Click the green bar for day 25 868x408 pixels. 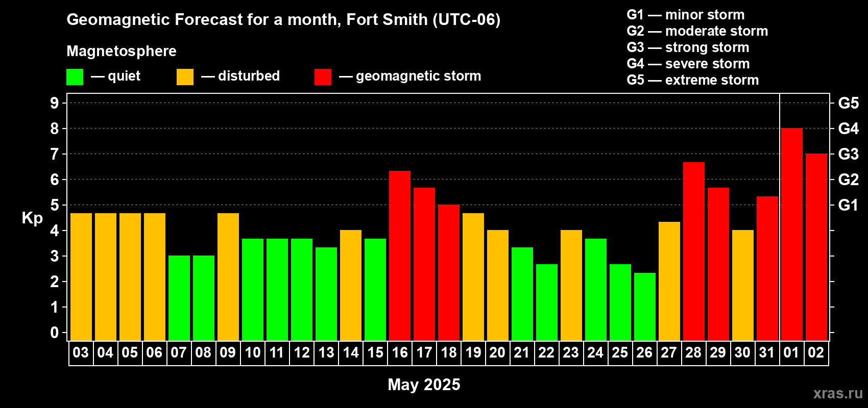(620, 302)
